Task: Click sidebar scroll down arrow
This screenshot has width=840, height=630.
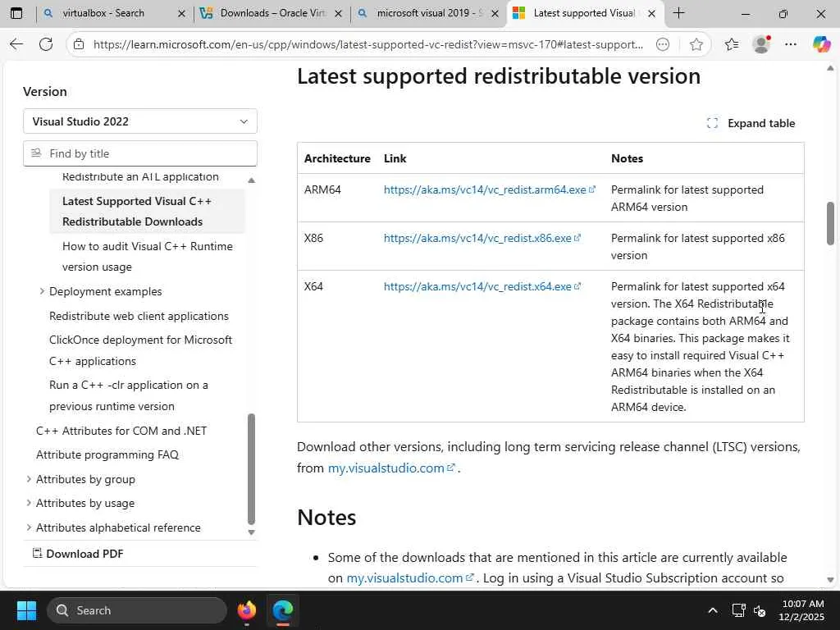Action: [x=251, y=532]
